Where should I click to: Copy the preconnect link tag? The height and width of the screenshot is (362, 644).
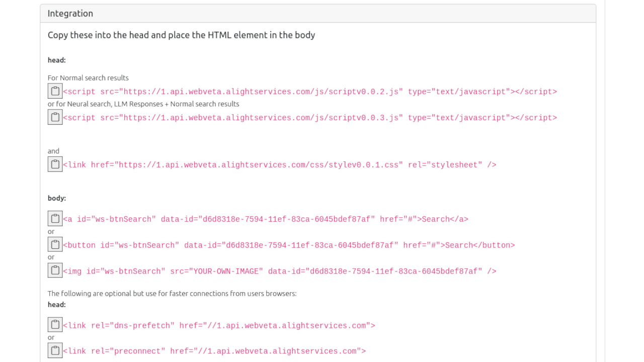coord(55,350)
